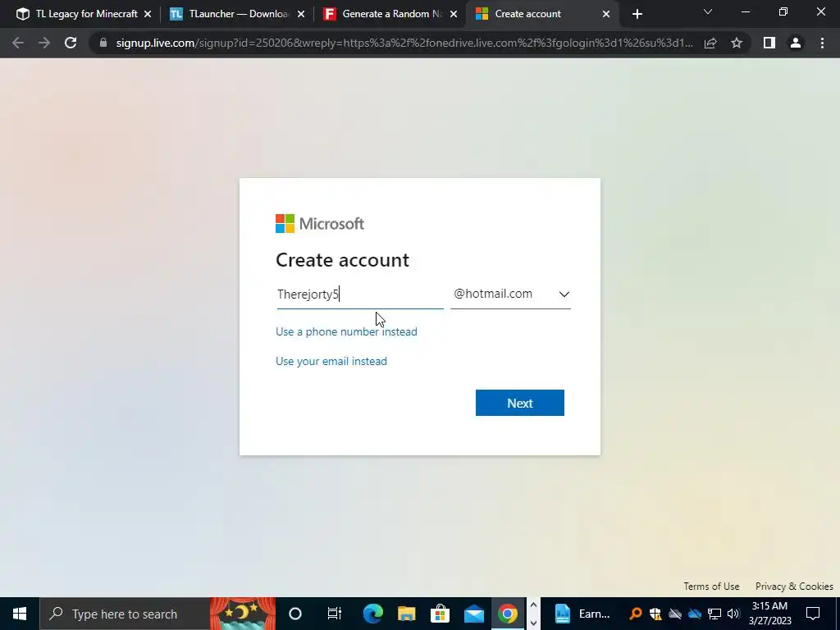The image size is (840, 630).
Task: Click the taskbar overflow down arrow
Action: coord(533,623)
